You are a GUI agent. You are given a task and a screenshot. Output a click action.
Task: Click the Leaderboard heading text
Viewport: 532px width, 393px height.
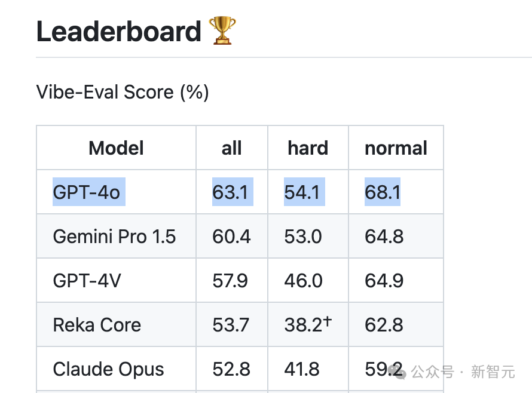pyautogui.click(x=119, y=32)
